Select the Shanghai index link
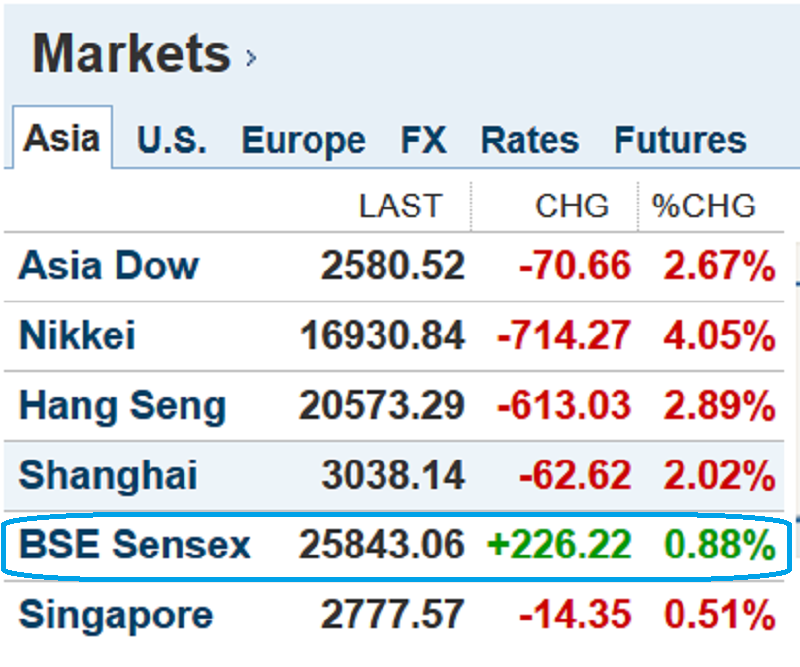 tap(108, 475)
